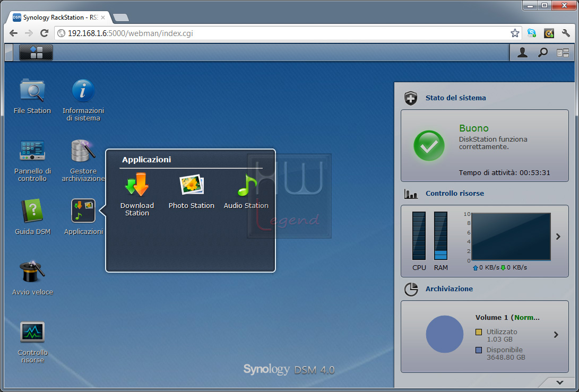This screenshot has height=392, width=579.
Task: Close the Synology RackStation tab
Action: (x=103, y=18)
